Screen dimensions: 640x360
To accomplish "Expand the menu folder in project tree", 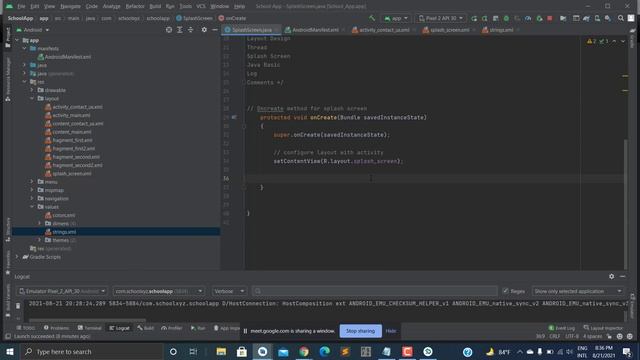I will click(x=32, y=182).
